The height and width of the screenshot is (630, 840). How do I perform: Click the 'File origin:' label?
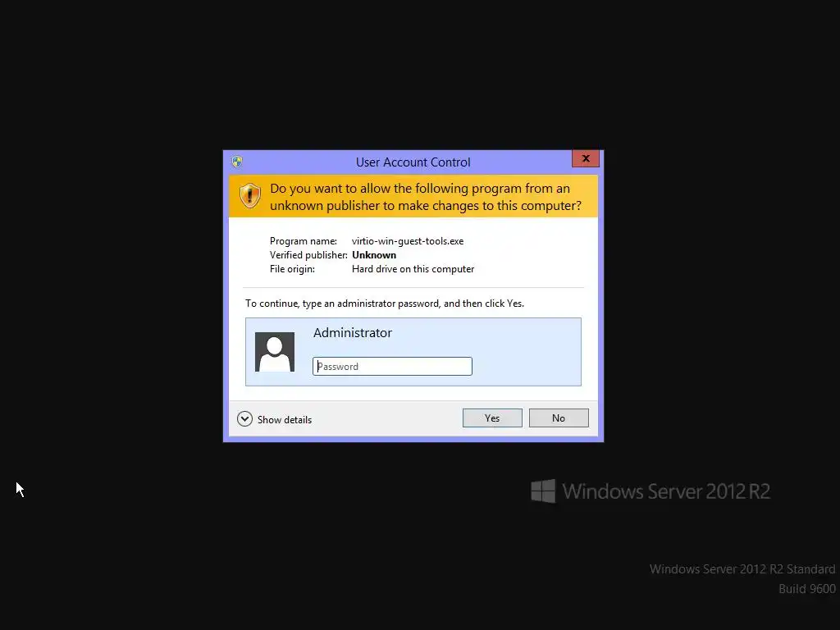[292, 269]
